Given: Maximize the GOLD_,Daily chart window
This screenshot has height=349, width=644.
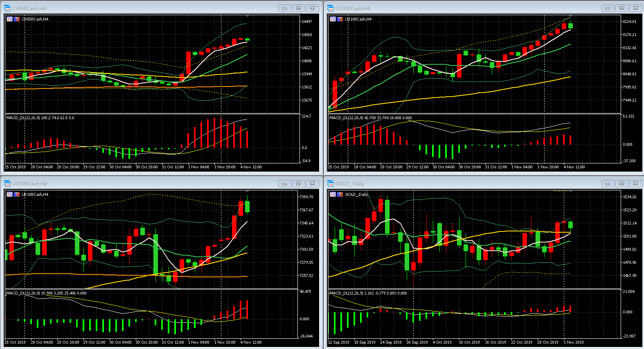Looking at the screenshot, I should coord(622,184).
